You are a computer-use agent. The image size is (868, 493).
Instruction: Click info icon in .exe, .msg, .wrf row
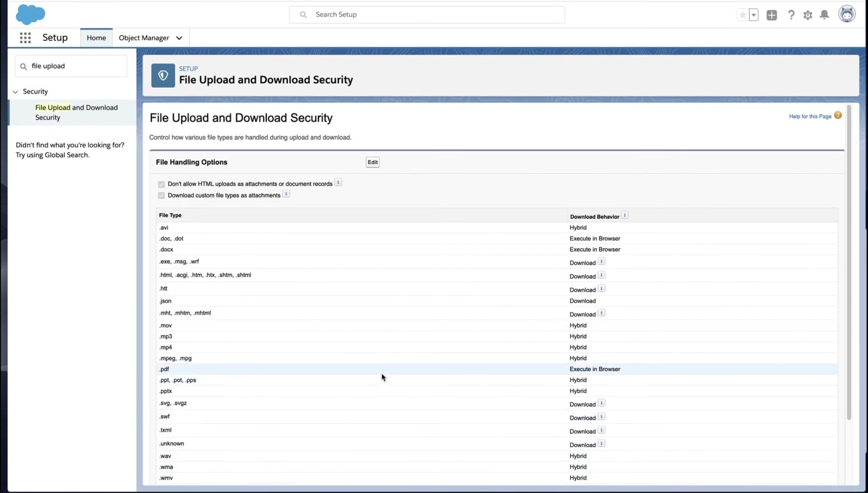(602, 261)
